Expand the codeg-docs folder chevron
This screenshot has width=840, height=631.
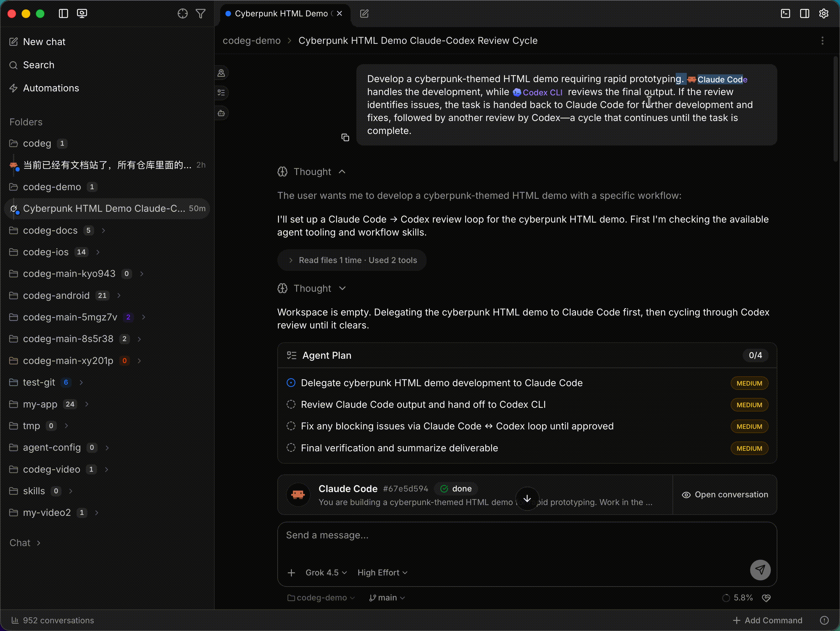click(x=103, y=231)
